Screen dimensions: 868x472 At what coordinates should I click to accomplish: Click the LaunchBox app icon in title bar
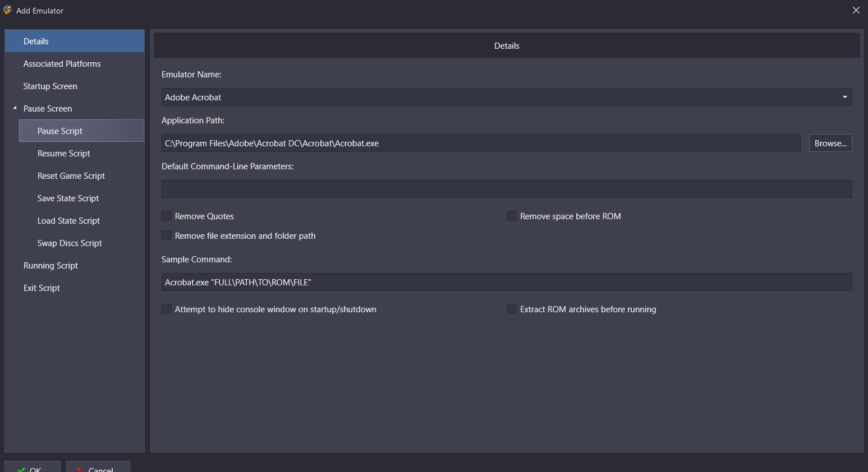click(x=7, y=10)
